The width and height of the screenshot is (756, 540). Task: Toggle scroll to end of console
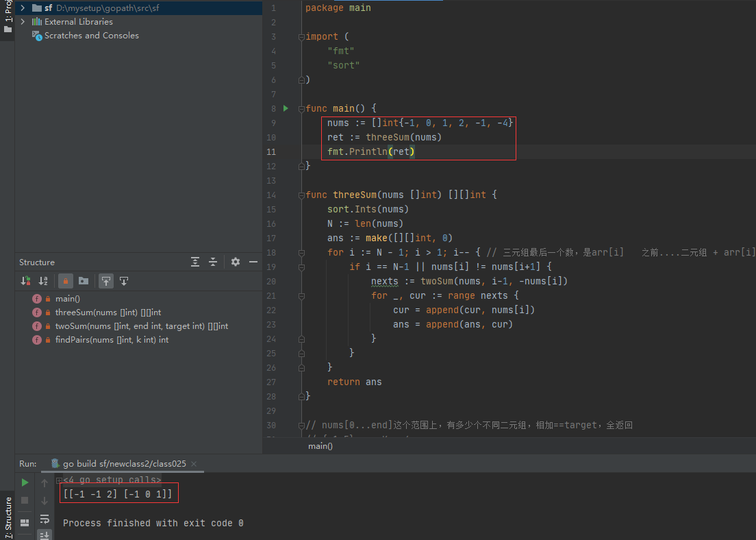[45, 535]
